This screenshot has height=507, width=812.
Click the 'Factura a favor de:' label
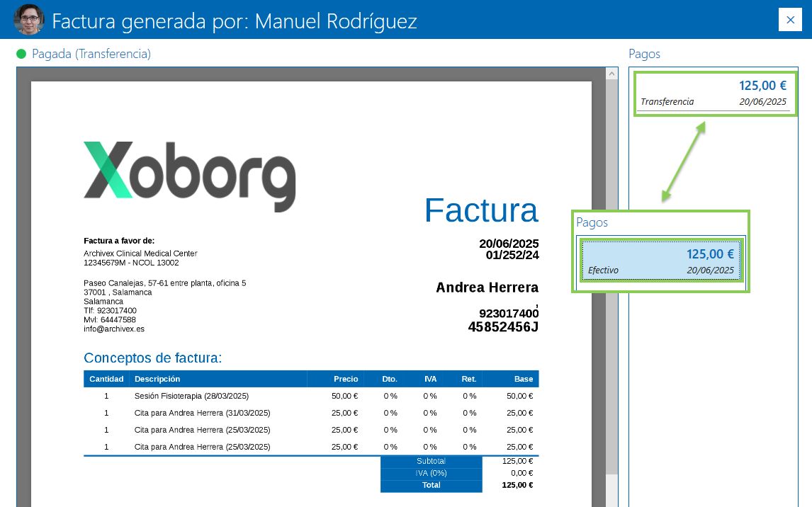[x=119, y=241]
